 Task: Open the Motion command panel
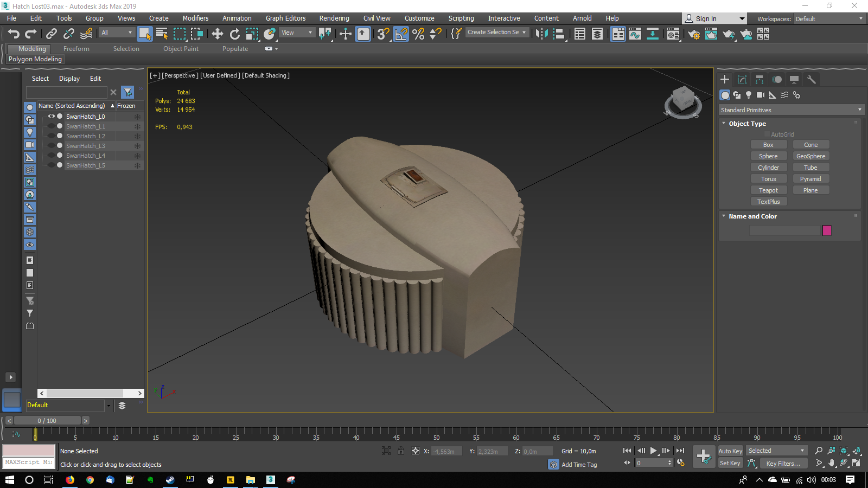point(777,80)
